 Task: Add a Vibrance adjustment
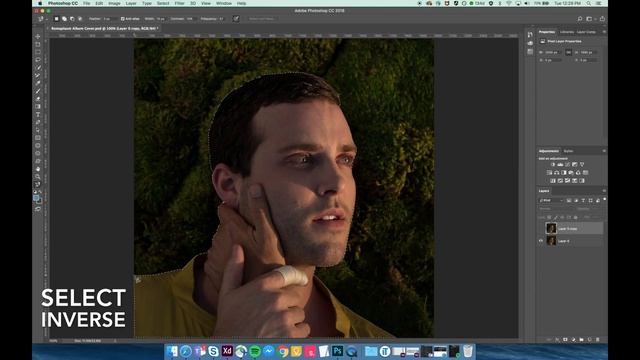tap(582, 164)
